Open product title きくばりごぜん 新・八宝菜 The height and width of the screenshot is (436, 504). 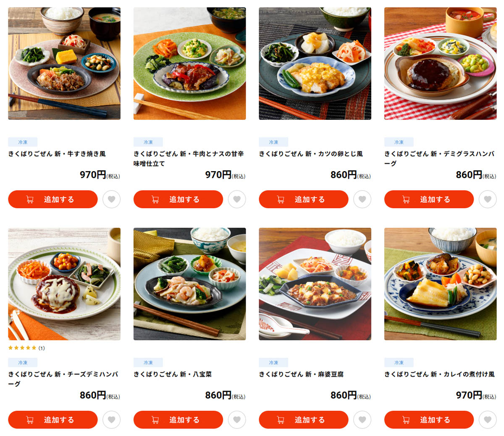pos(173,374)
